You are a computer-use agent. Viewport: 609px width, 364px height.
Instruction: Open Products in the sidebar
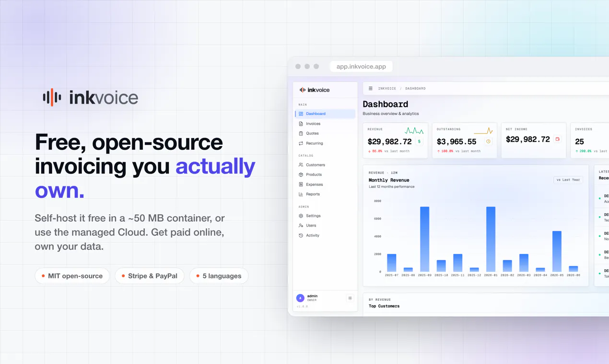pos(325,174)
